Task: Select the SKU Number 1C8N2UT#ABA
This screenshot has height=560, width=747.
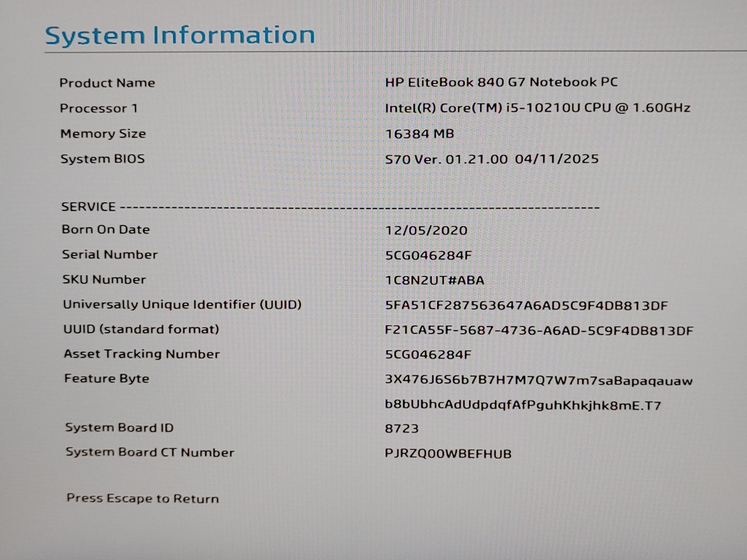Action: 434,279
